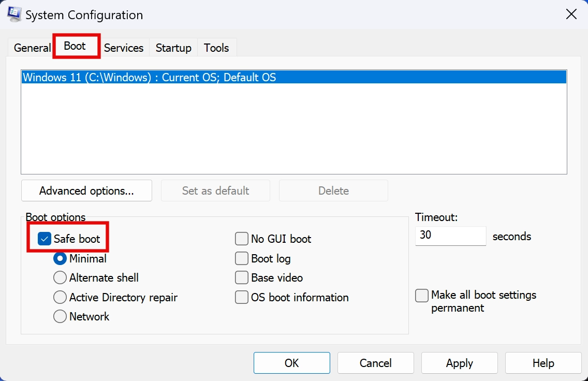Viewport: 588px width, 381px height.
Task: Click the Help button
Action: coord(542,363)
